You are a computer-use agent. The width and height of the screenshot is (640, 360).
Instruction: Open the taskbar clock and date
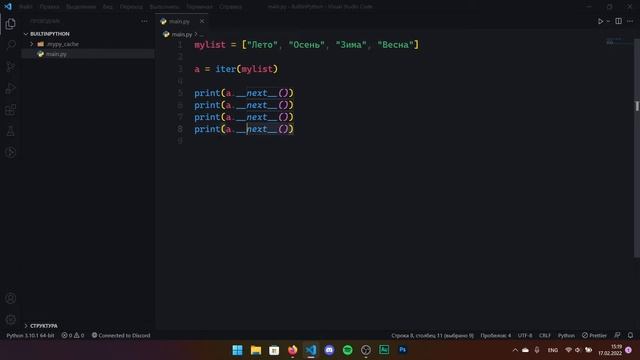coord(610,350)
